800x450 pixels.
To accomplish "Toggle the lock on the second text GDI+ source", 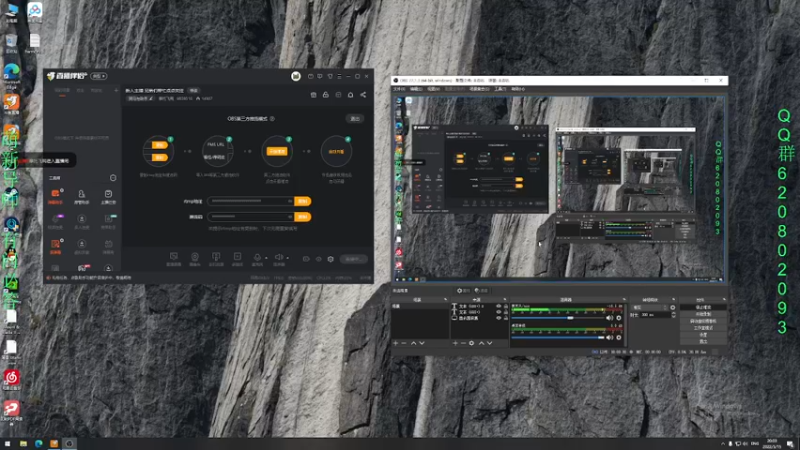I will pos(506,312).
